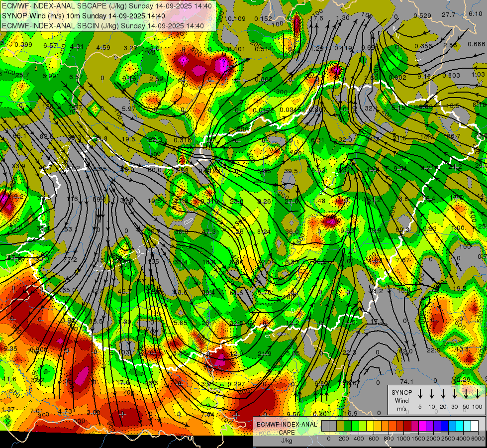Click the 'ECMWF-INDEX-ANAL SBCIN' title line
Image resolution: width=487 pixels, height=448 pixels.
click(x=103, y=26)
